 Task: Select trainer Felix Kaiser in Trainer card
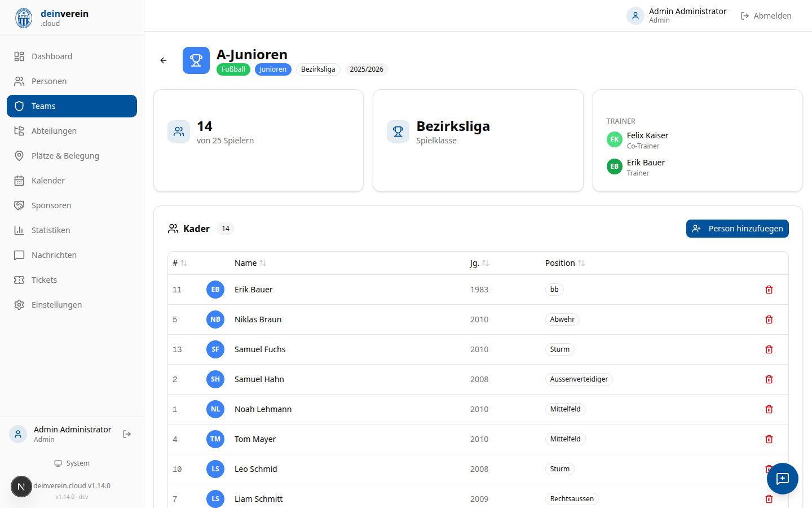coord(647,136)
